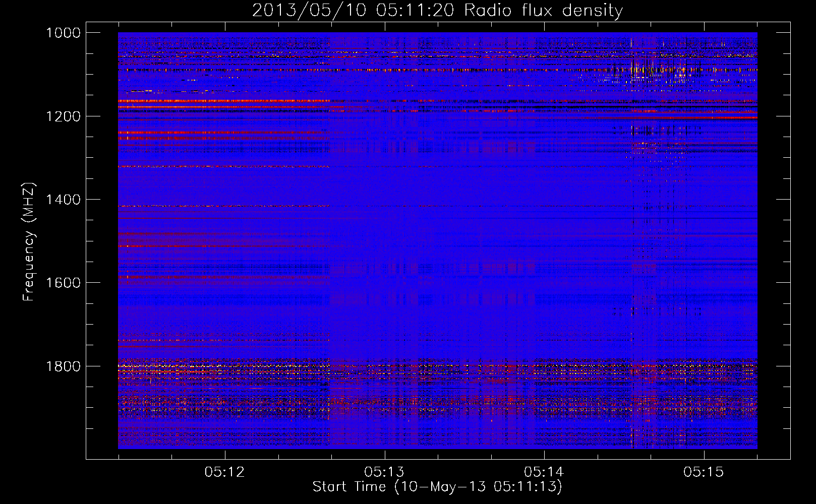Click the 1000 frequency tick label
The width and height of the screenshot is (816, 504).
click(63, 33)
